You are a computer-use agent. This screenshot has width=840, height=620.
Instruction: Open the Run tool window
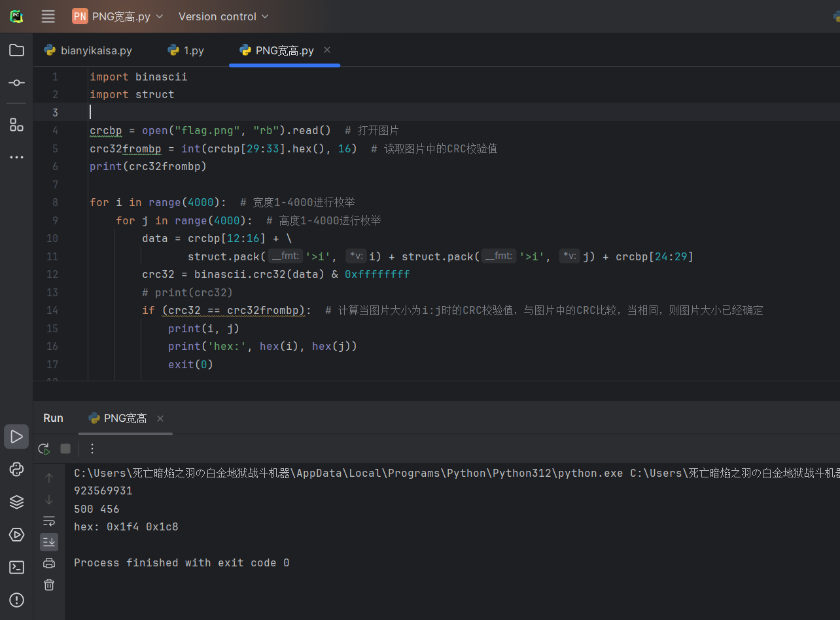coord(16,436)
